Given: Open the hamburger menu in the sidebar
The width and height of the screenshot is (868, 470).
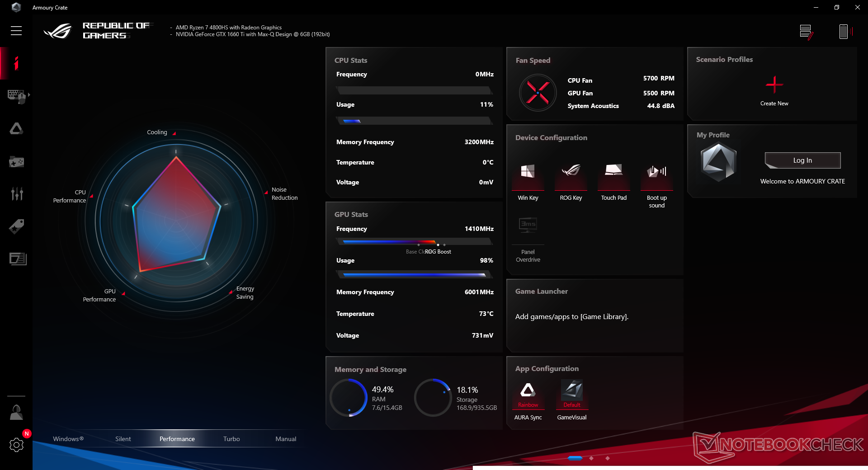Looking at the screenshot, I should click(x=16, y=31).
